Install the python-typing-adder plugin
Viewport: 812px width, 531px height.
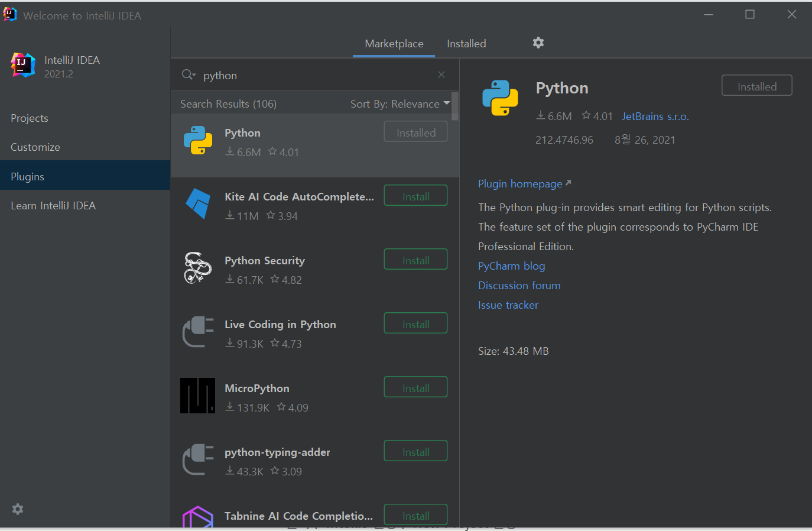coord(415,451)
